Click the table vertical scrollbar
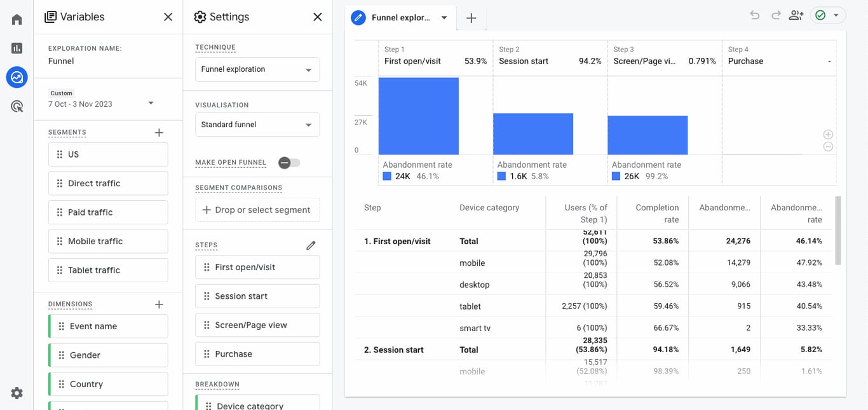This screenshot has height=410, width=868. tap(838, 230)
